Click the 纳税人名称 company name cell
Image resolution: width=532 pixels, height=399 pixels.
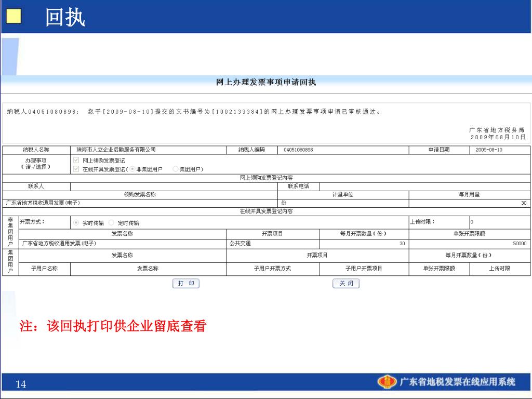tap(148, 150)
